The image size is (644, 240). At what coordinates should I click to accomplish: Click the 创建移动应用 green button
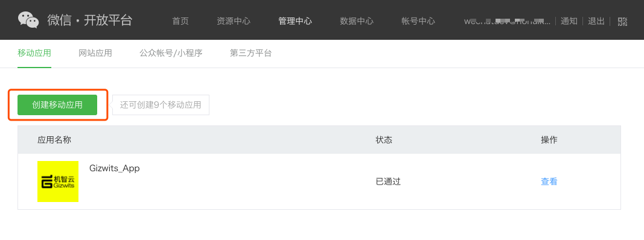click(57, 105)
